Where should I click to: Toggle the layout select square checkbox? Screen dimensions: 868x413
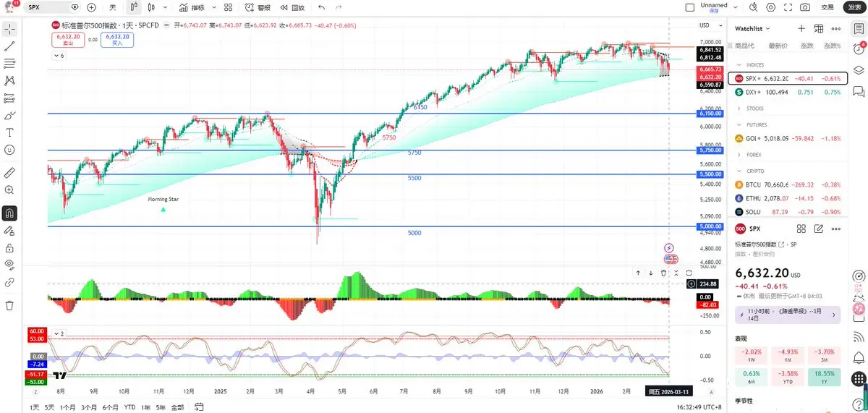[x=689, y=7]
